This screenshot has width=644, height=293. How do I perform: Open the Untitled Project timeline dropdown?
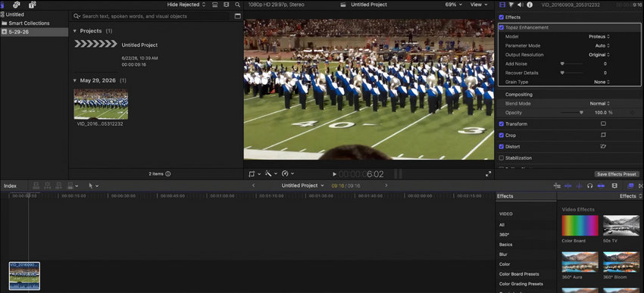pyautogui.click(x=303, y=185)
